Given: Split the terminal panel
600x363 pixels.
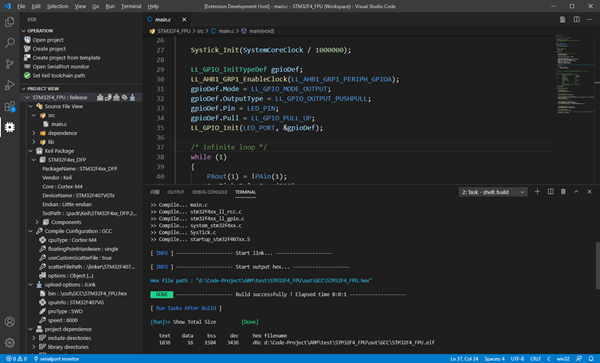Looking at the screenshot, I should pyautogui.click(x=550, y=192).
